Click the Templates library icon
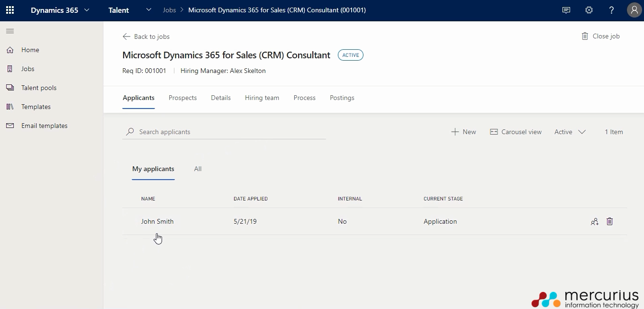Viewport: 644px width, 309px height. coord(10,107)
